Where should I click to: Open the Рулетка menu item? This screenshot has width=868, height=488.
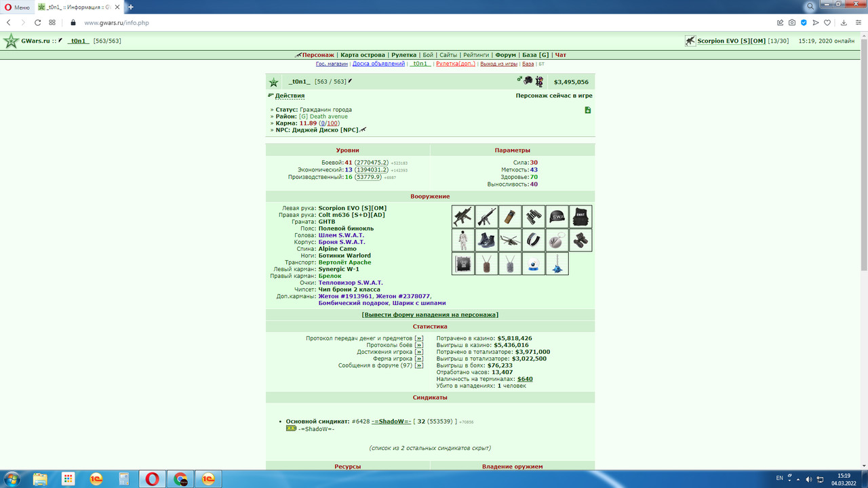point(404,55)
